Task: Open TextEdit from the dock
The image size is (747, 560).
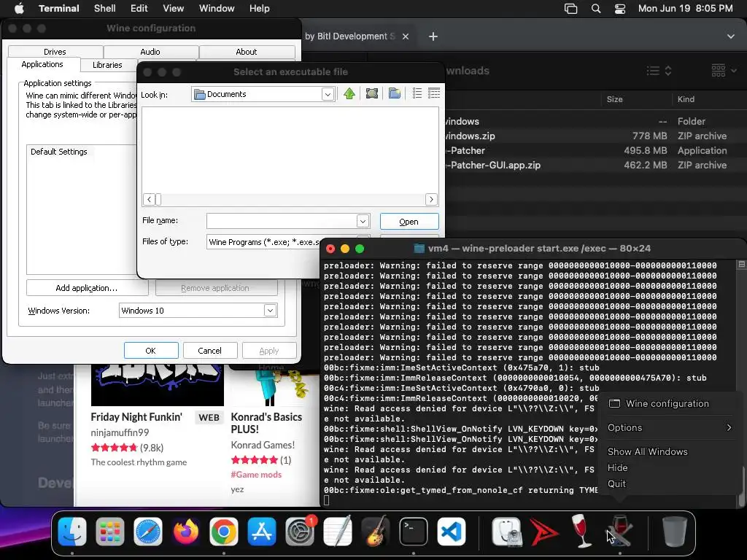Action: [337, 531]
